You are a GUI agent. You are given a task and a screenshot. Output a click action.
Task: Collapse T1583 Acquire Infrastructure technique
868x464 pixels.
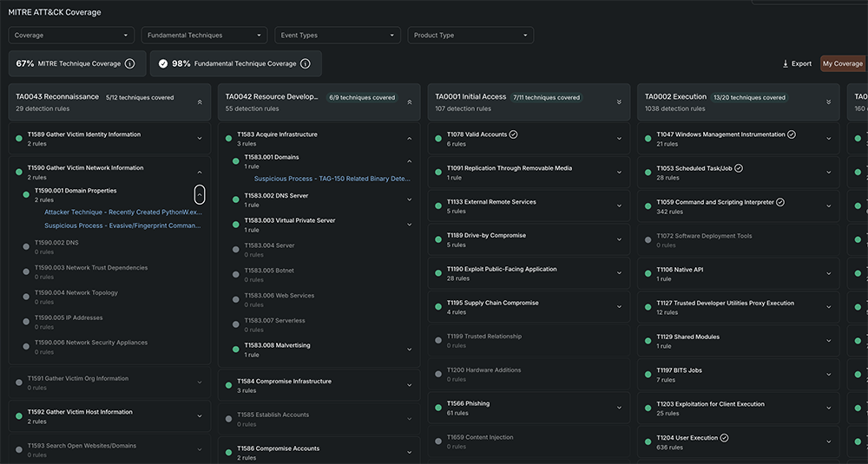410,139
